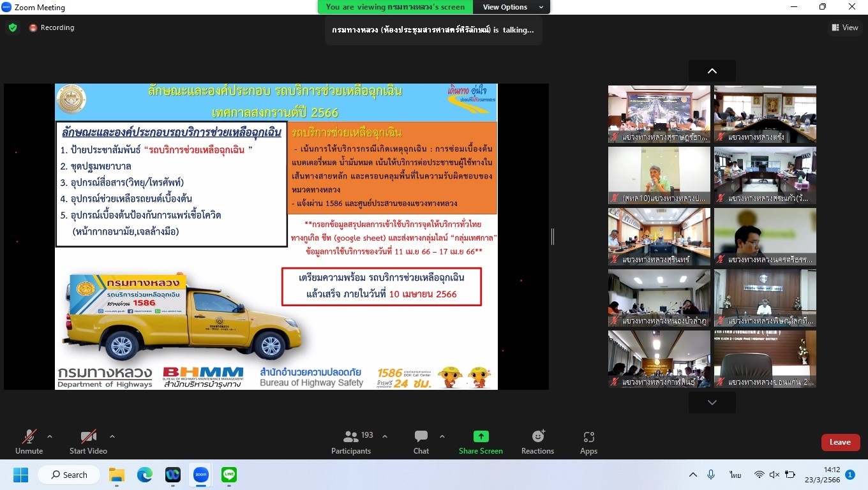
Task: Open LINE app from the taskbar
Action: tap(229, 475)
